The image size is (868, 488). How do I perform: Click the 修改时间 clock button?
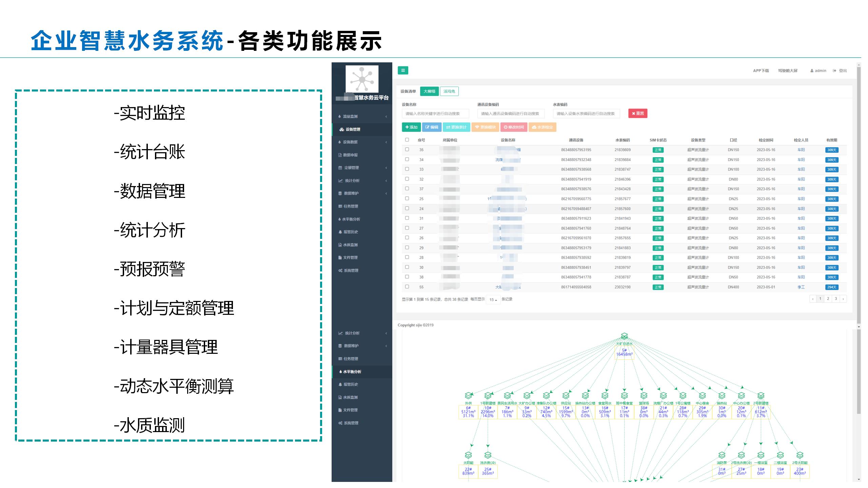(514, 127)
